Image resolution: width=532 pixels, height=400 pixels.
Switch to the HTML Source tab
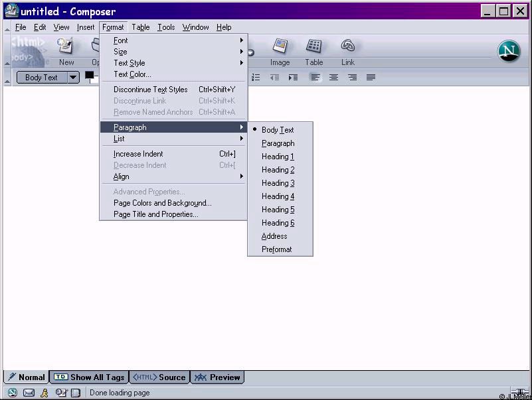coord(159,377)
